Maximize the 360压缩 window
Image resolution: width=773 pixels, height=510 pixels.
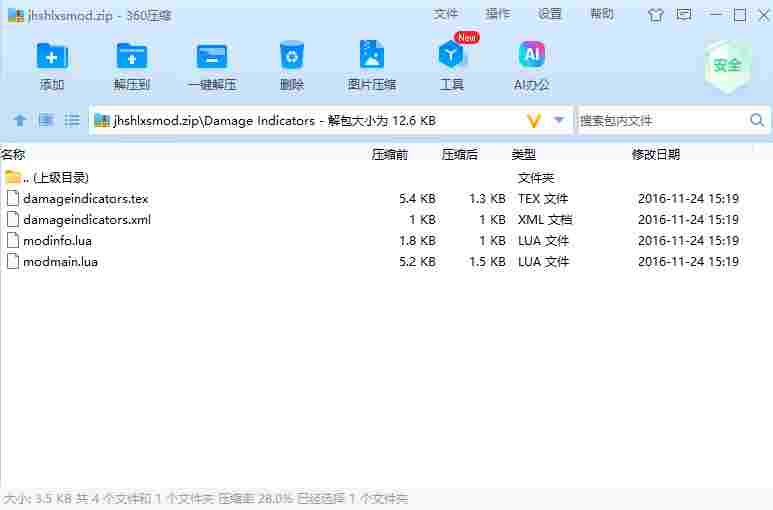(739, 15)
